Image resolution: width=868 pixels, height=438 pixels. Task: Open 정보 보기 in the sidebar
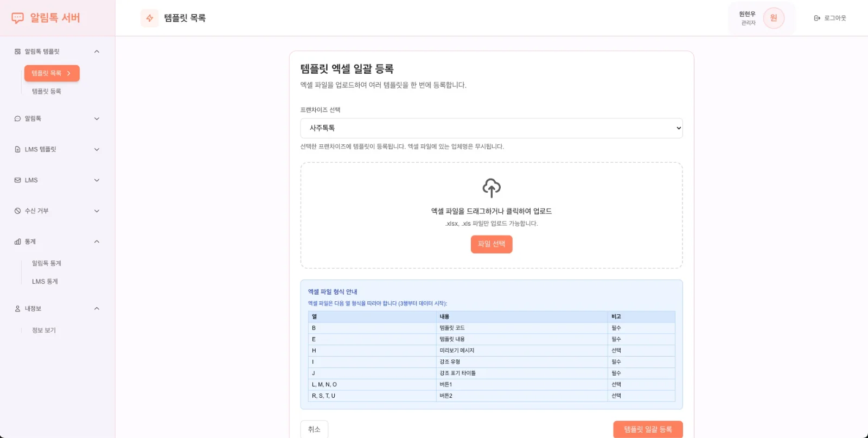pyautogui.click(x=44, y=330)
